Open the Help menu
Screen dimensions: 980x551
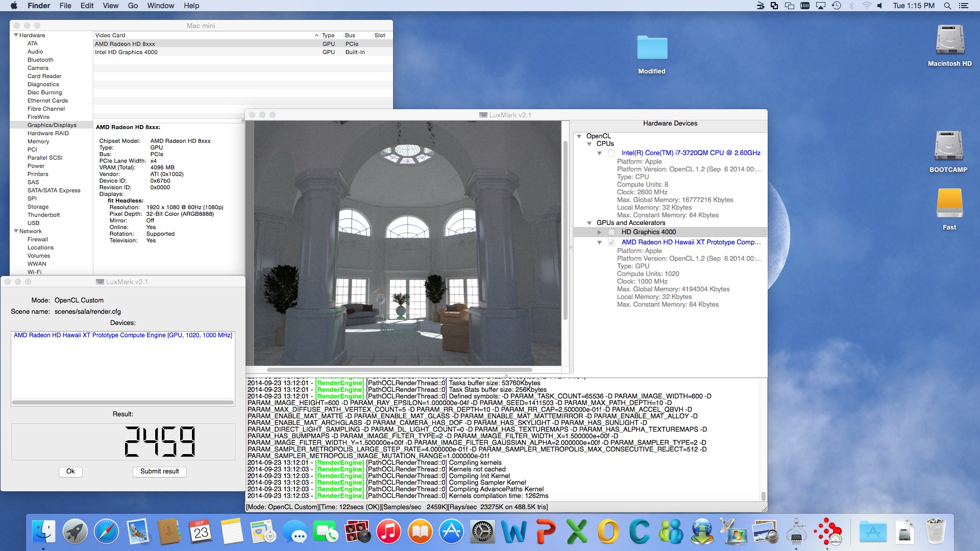tap(191, 6)
